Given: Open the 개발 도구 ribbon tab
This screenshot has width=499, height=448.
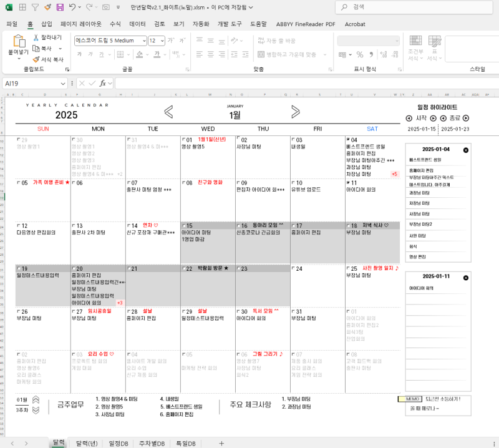Looking at the screenshot, I should click(x=230, y=24).
